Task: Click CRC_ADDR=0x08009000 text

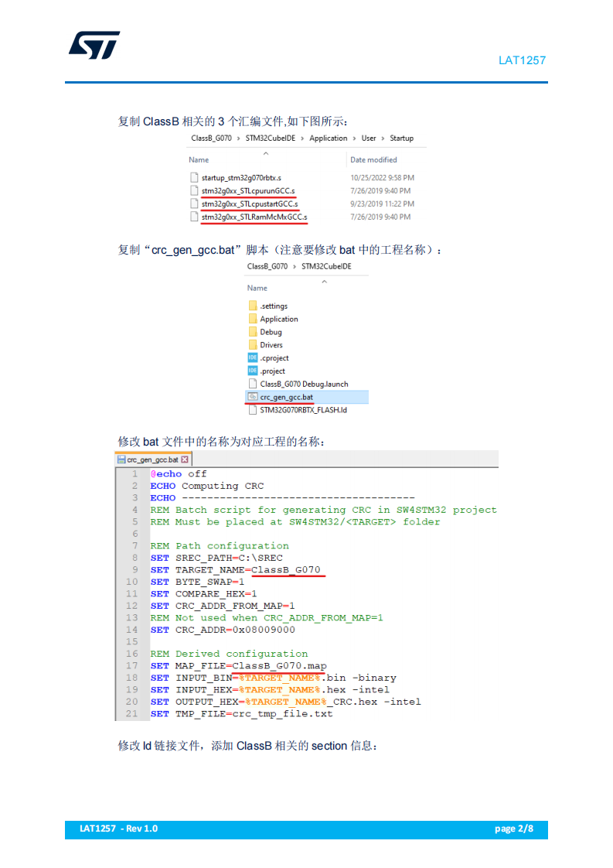Action: click(x=235, y=630)
